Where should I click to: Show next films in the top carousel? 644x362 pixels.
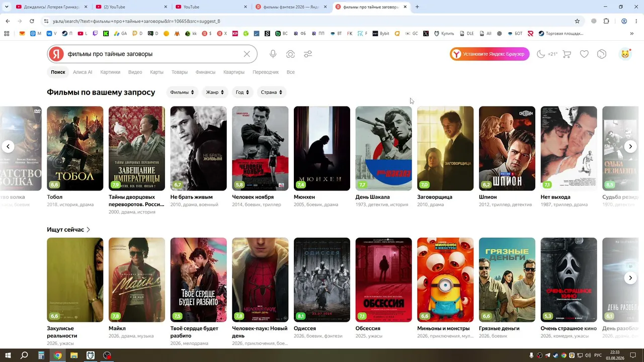tap(630, 146)
